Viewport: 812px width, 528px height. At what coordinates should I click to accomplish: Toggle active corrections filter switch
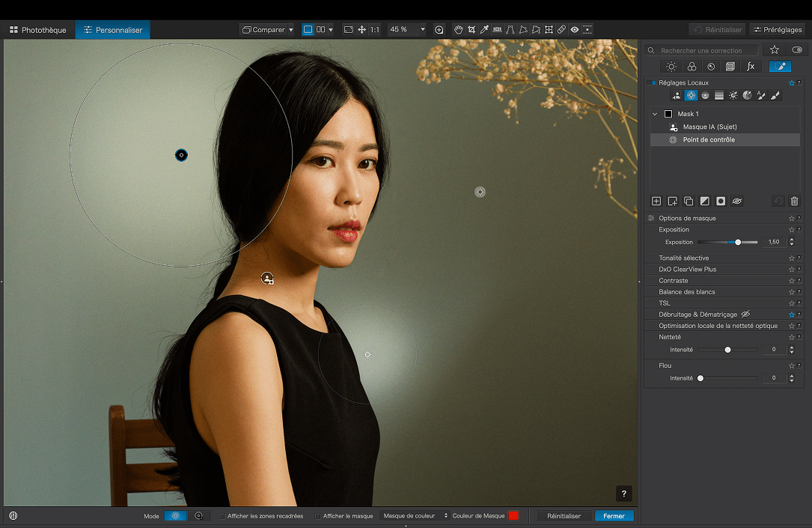click(796, 50)
